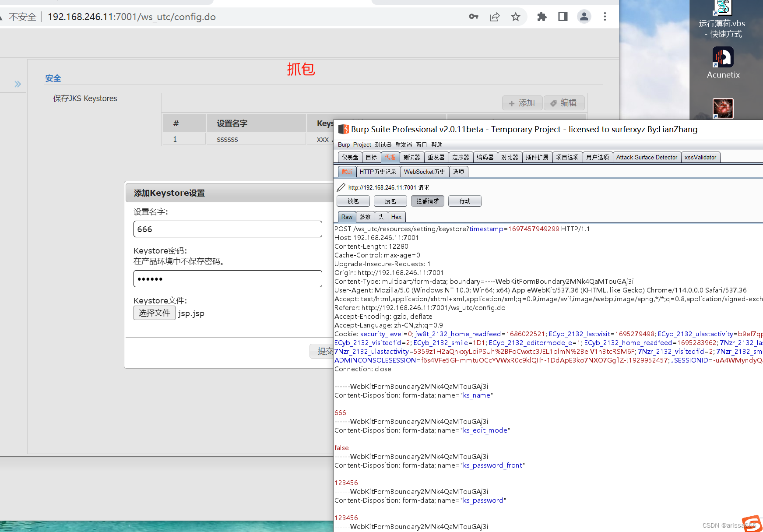This screenshot has height=532, width=763.
Task: Switch to the 目标 tab
Action: coord(371,157)
